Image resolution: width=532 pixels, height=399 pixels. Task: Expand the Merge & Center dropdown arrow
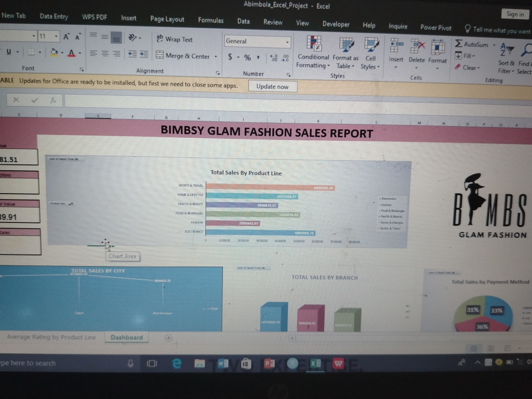[216, 57]
